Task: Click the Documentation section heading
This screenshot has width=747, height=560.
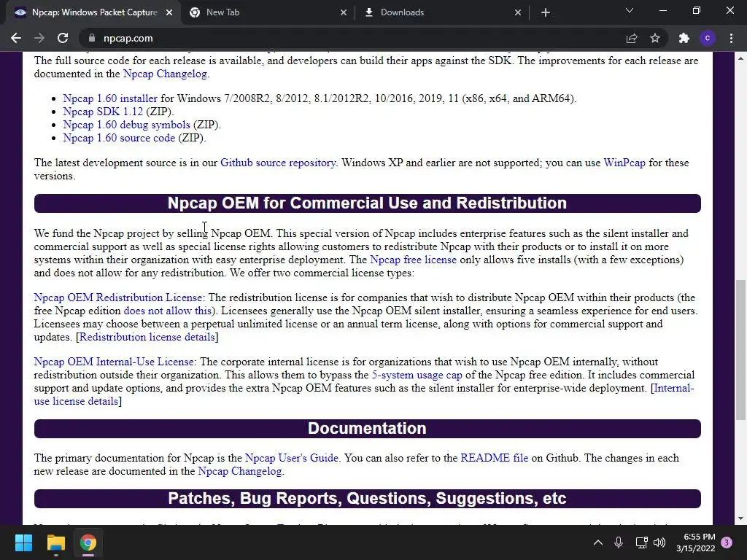Action: (x=368, y=429)
